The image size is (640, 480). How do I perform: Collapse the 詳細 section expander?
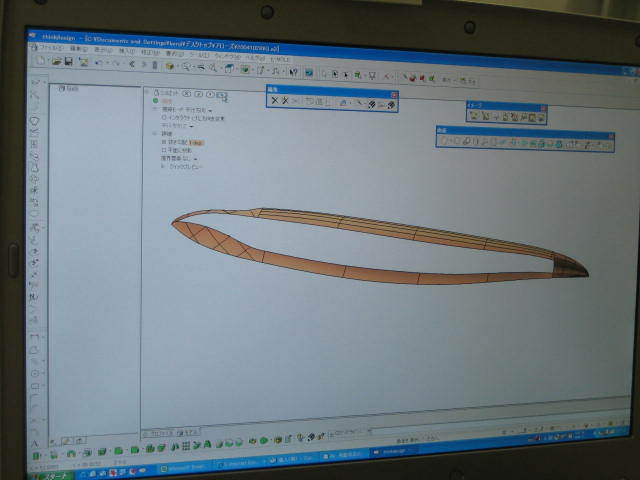pyautogui.click(x=155, y=133)
